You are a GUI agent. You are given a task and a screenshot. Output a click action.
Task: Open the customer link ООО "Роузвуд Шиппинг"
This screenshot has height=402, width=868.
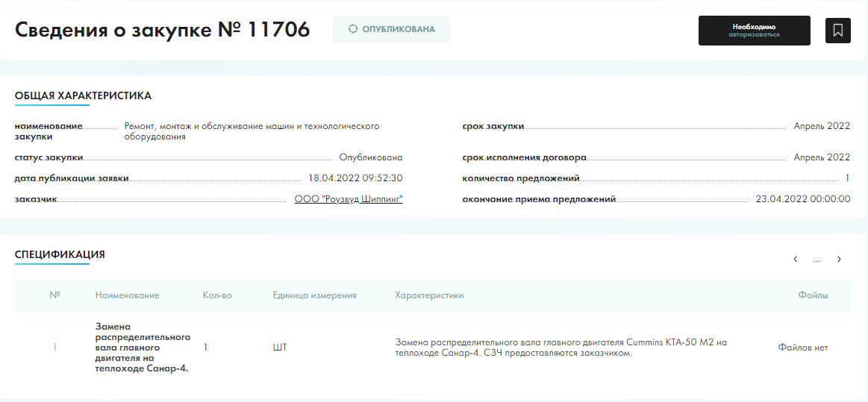click(349, 199)
